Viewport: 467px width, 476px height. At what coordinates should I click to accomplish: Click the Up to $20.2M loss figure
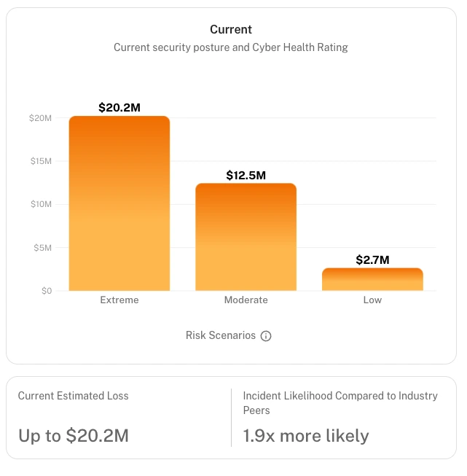tap(73, 436)
